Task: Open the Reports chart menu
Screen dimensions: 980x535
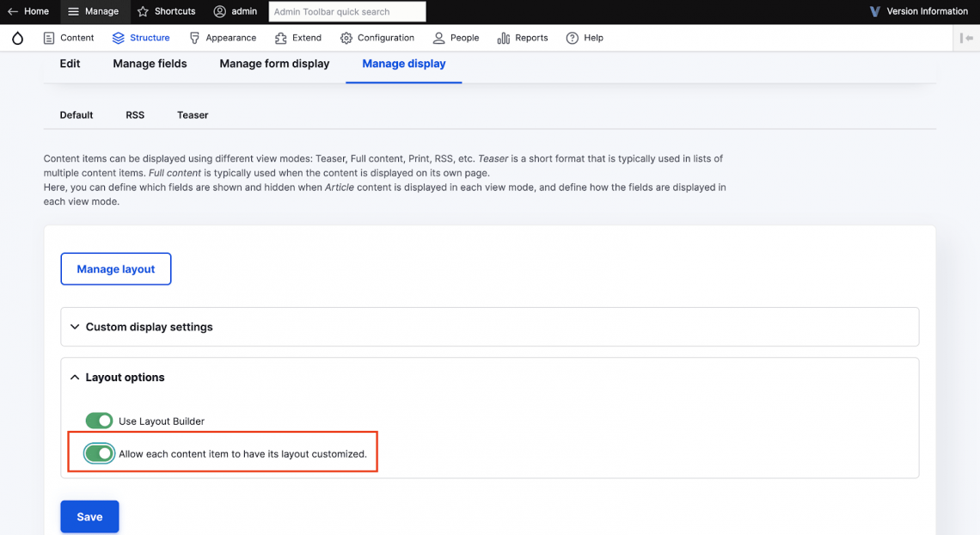Action: [523, 38]
